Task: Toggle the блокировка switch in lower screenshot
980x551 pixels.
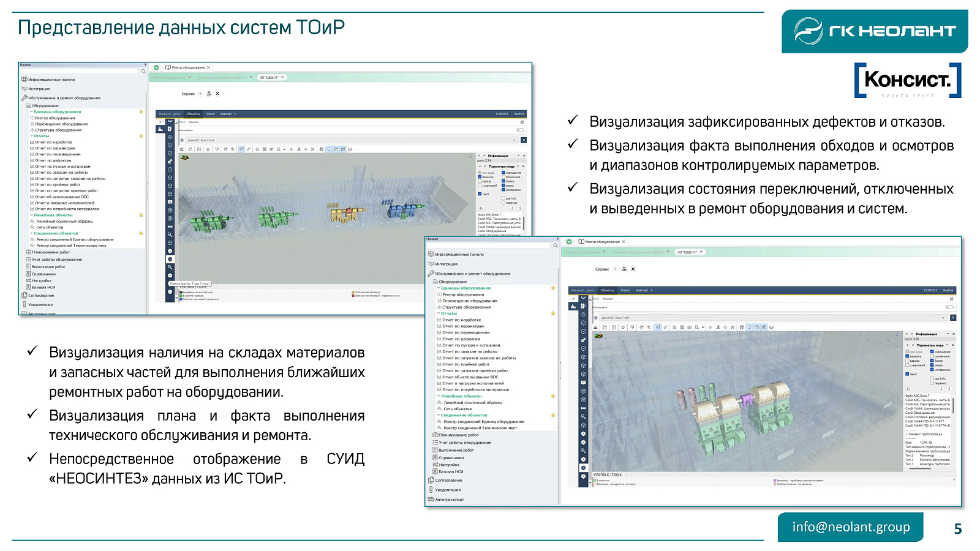Action: click(949, 307)
